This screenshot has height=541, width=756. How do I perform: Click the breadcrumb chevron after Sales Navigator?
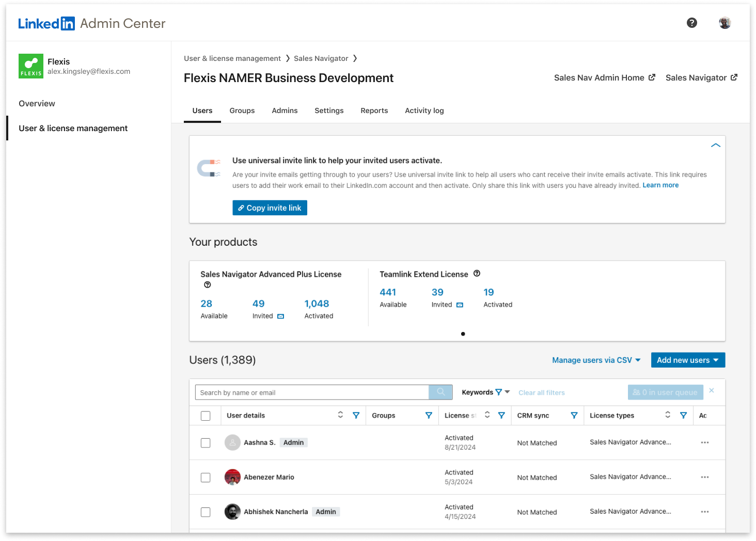pos(355,58)
